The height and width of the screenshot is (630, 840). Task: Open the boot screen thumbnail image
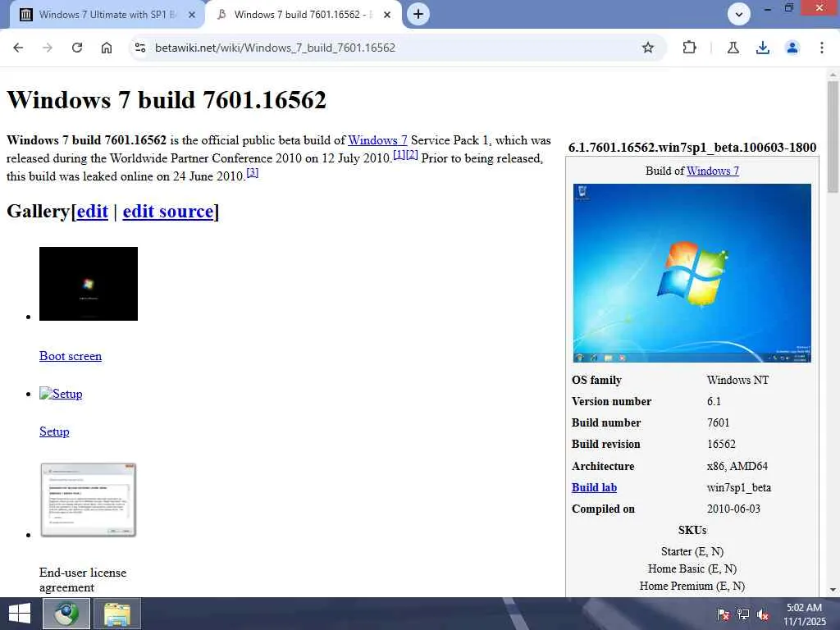pyautogui.click(x=89, y=284)
